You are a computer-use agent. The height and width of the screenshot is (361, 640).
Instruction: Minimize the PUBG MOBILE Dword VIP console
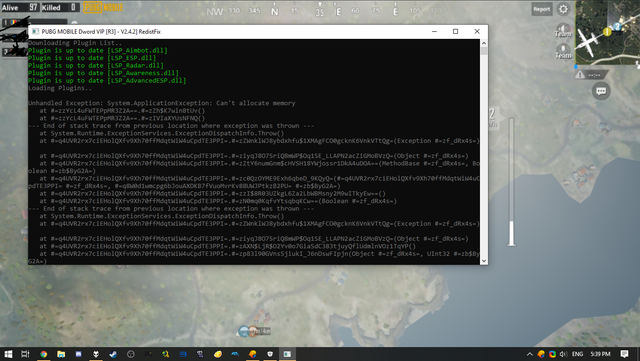click(x=434, y=31)
